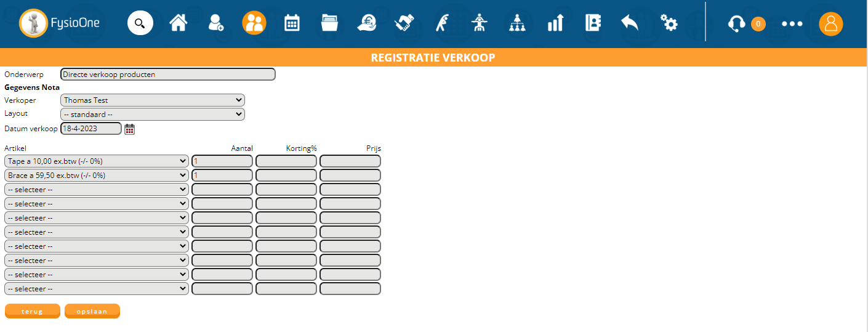Click the three dots more menu
Image resolution: width=868 pixels, height=332 pixels.
792,24
